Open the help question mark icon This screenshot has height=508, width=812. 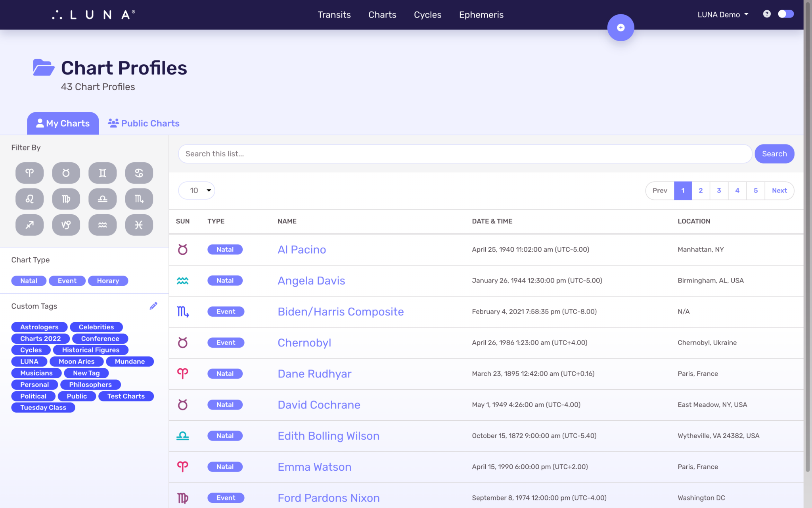click(x=767, y=14)
